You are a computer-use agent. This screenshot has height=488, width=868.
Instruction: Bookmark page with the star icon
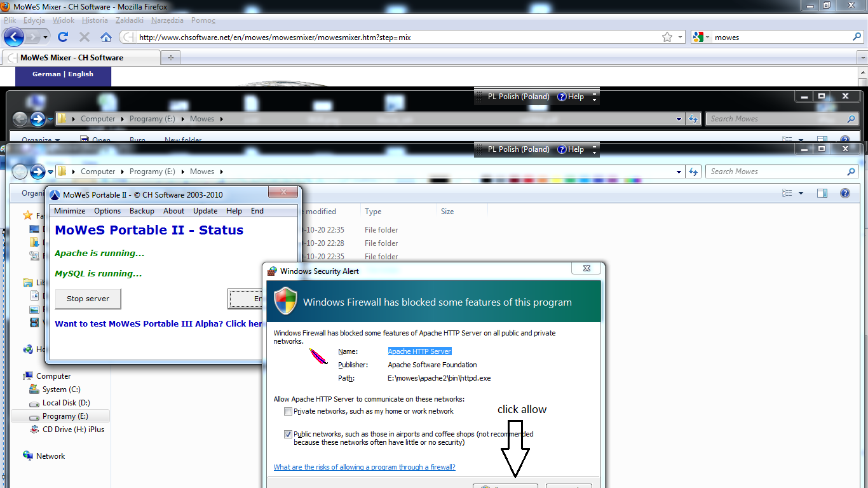(x=667, y=37)
